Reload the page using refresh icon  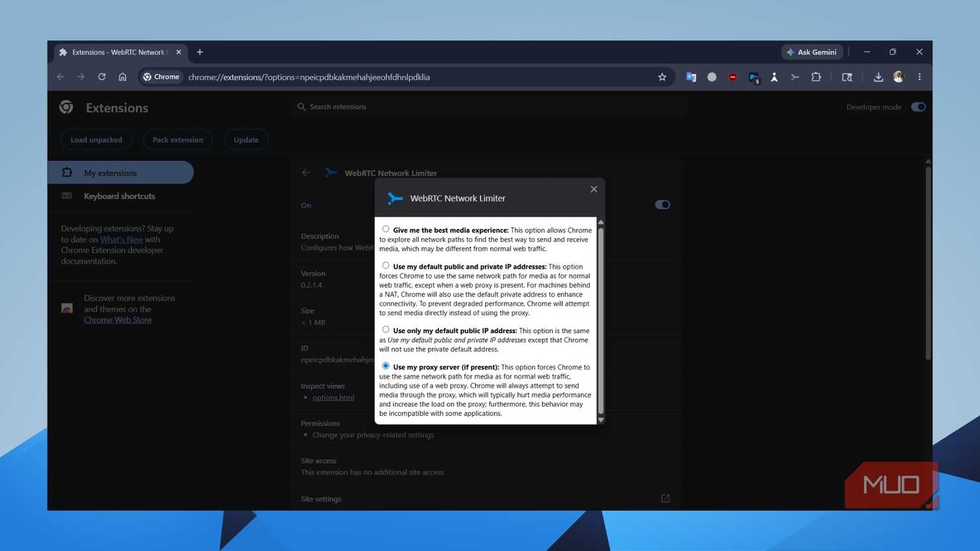pos(102,77)
